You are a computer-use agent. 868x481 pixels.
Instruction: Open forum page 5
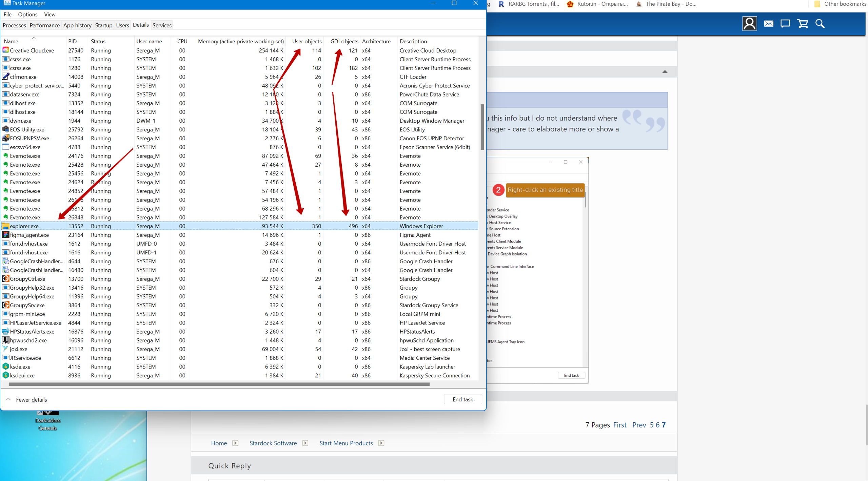[651, 425]
